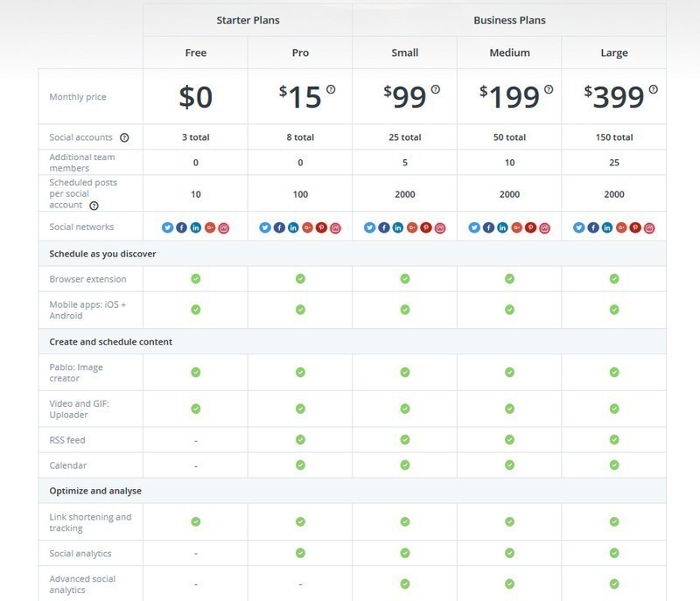Click the info icon beside the $99 price
This screenshot has height=601, width=700.
(x=435, y=89)
